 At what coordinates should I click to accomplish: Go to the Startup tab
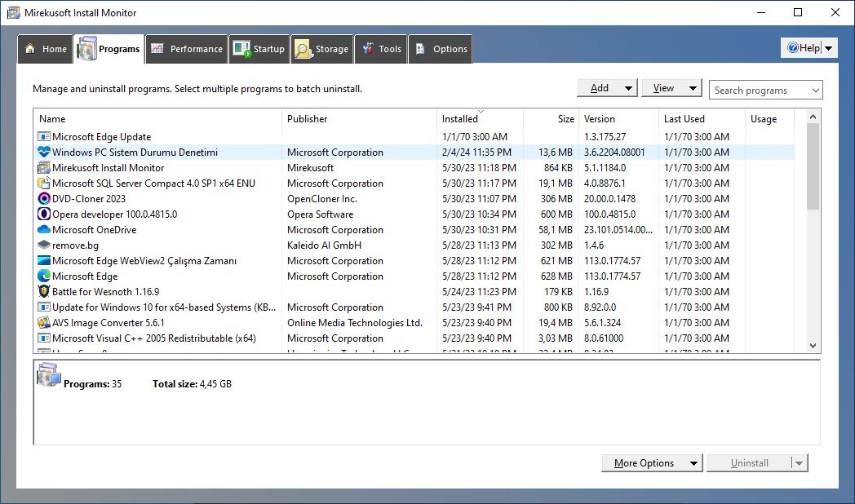[259, 49]
